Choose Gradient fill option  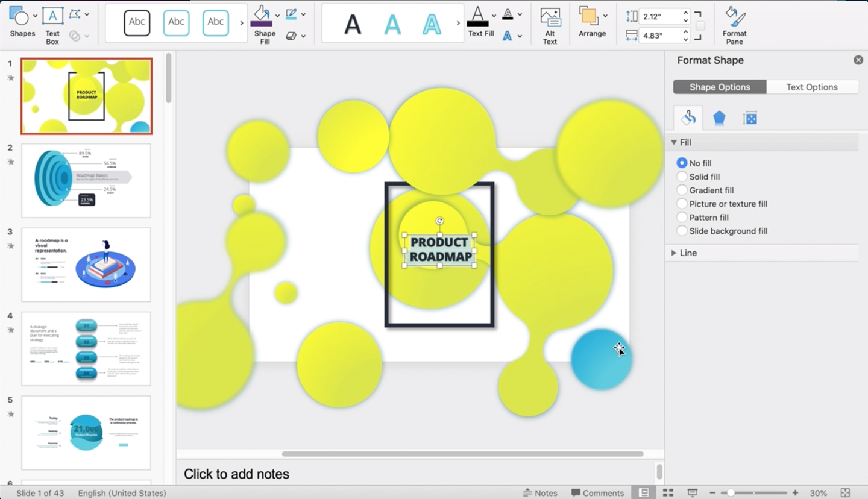682,190
